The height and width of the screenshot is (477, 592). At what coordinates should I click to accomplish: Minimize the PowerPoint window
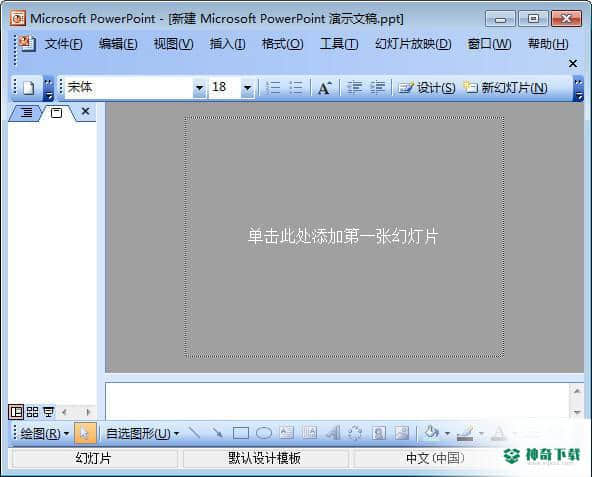[x=500, y=19]
